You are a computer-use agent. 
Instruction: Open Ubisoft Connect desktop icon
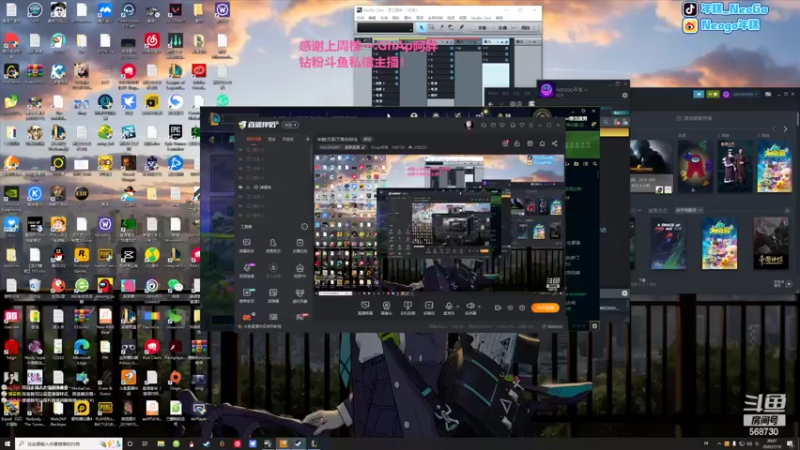coord(152,288)
